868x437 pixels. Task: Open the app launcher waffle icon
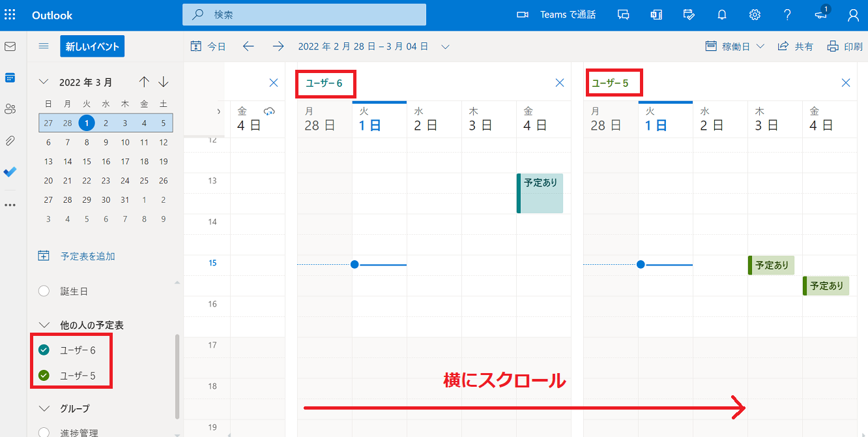tap(10, 14)
